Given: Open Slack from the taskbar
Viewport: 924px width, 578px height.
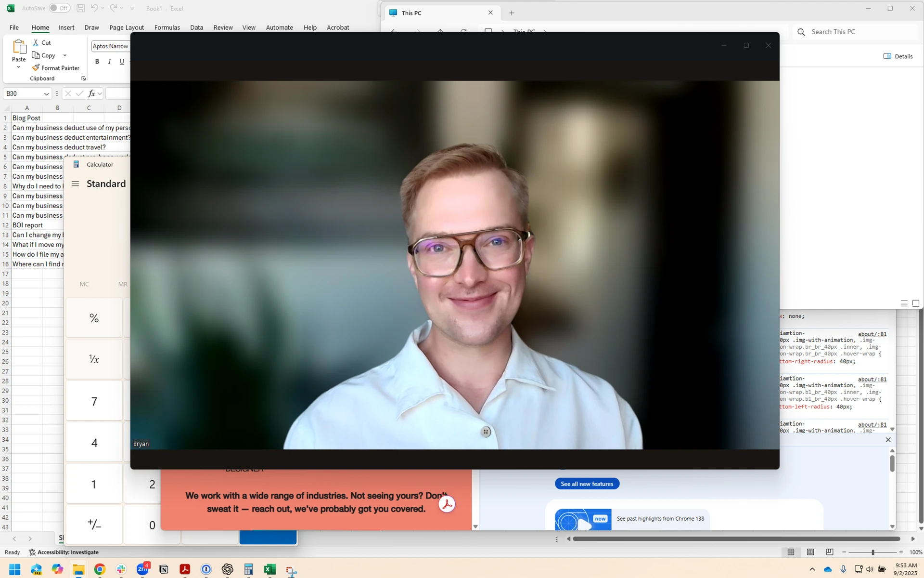Looking at the screenshot, I should click(x=121, y=569).
